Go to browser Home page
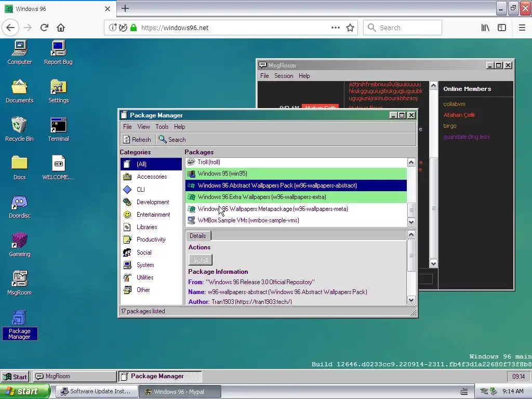 pyautogui.click(x=61, y=28)
